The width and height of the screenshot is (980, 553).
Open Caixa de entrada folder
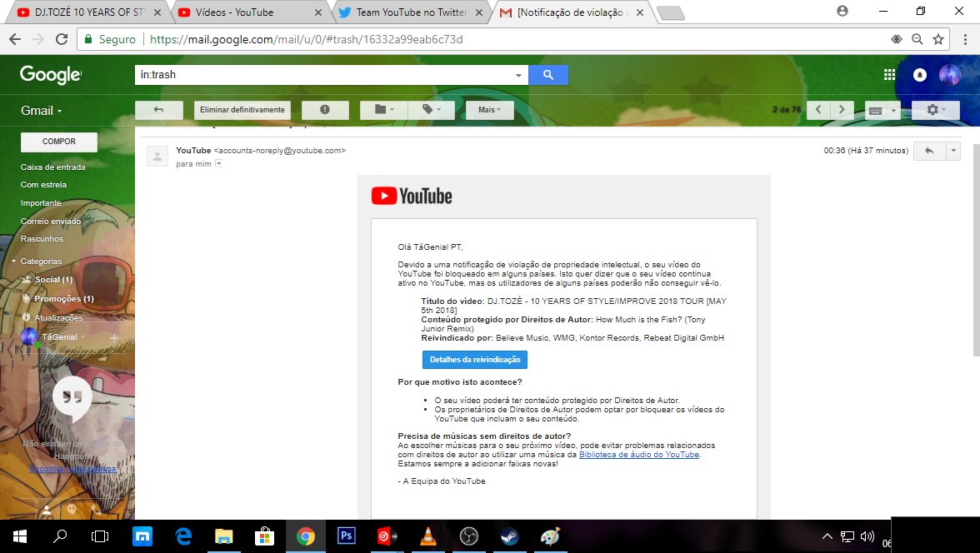pos(52,167)
